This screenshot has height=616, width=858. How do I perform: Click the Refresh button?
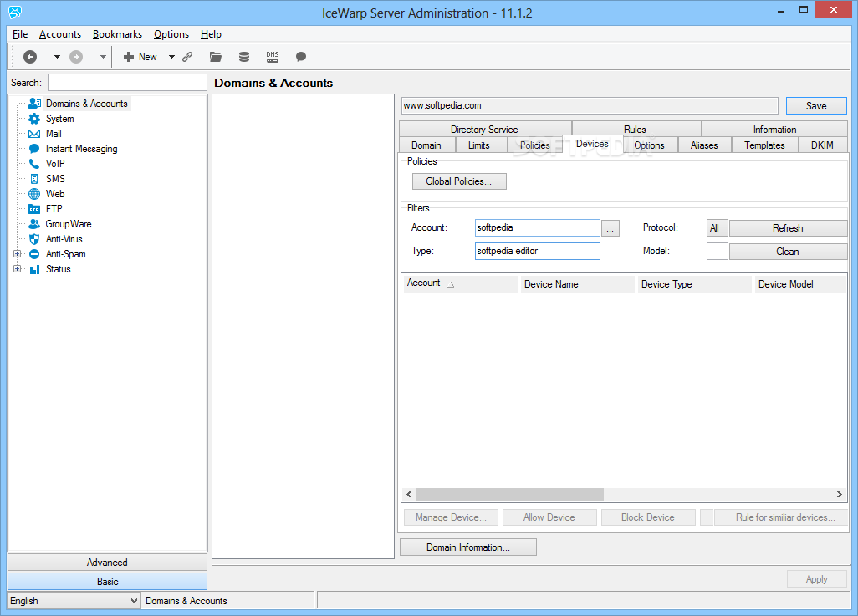point(788,227)
